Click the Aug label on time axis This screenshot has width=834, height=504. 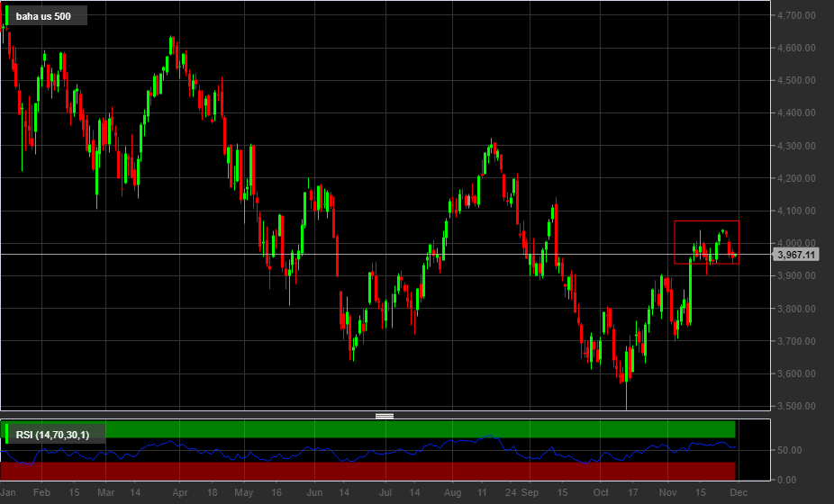453,492
